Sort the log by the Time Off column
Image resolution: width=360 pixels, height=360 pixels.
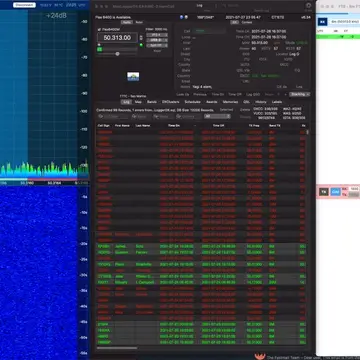click(218, 126)
